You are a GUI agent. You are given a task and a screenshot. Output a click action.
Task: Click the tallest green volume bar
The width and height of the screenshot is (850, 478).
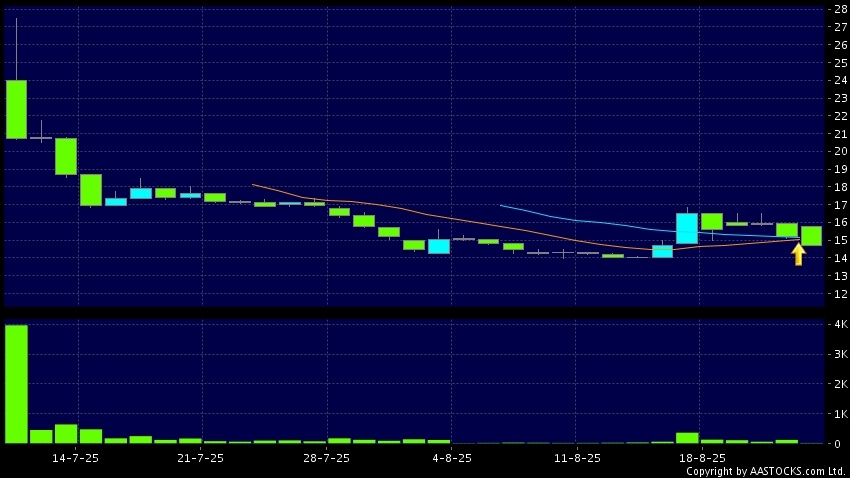(x=16, y=384)
